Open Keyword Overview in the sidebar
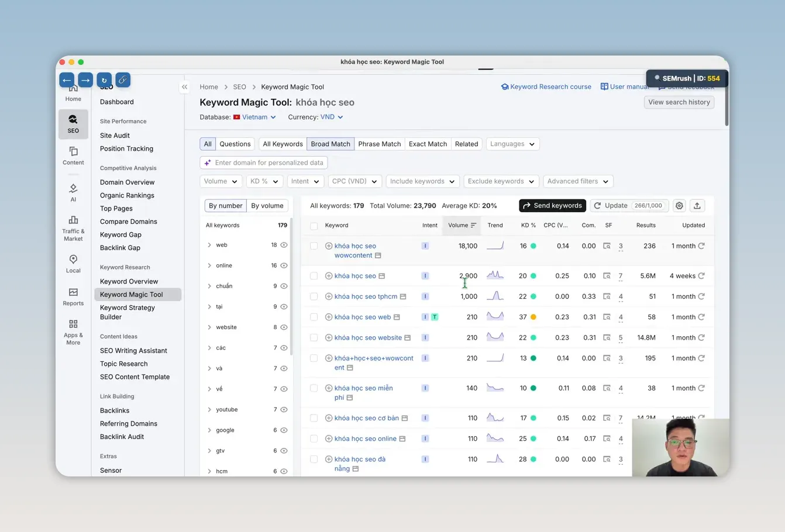The width and height of the screenshot is (785, 532). tap(129, 281)
